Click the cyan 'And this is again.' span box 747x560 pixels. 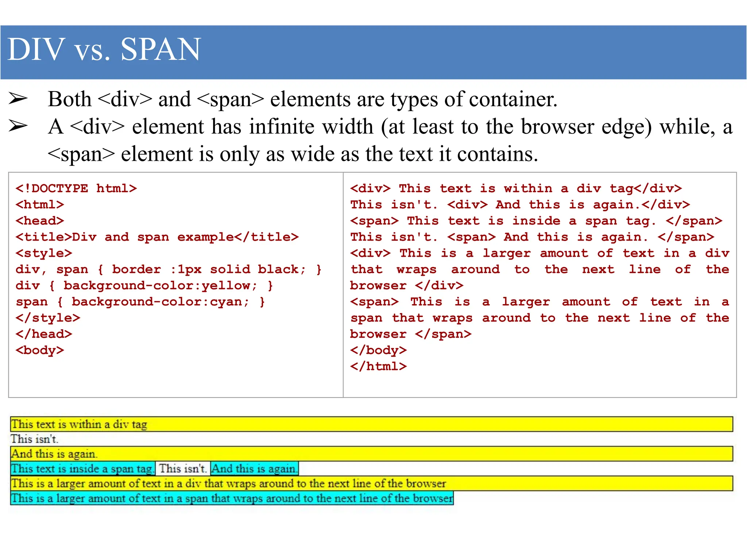[254, 468]
